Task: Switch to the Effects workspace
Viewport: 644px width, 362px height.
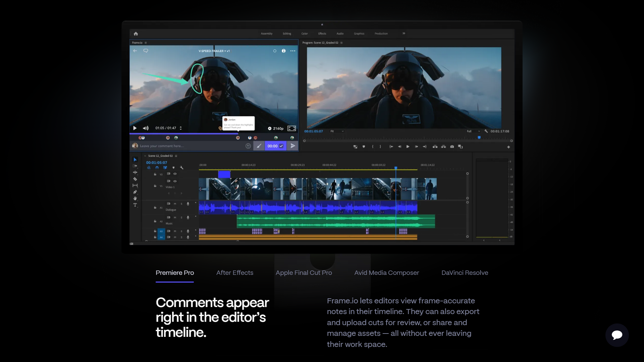Action: pos(322,34)
